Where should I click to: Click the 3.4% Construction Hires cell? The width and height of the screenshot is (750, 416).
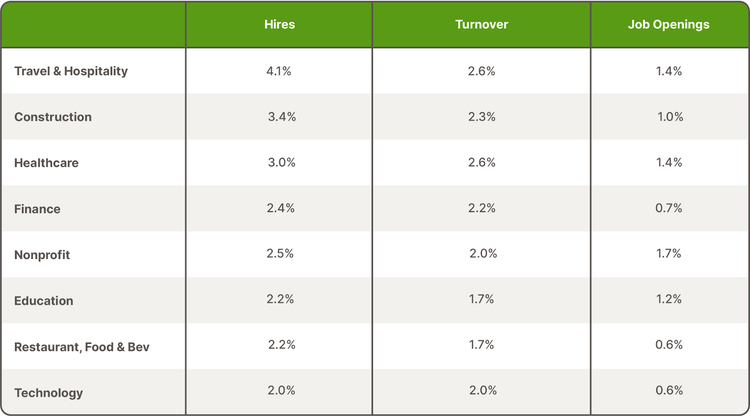pyautogui.click(x=281, y=117)
